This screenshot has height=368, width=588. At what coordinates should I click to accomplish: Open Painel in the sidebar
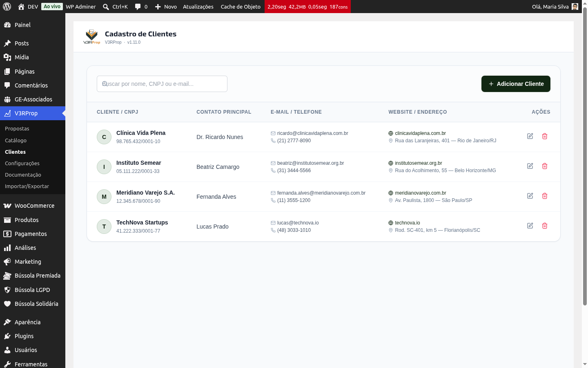tap(33, 25)
